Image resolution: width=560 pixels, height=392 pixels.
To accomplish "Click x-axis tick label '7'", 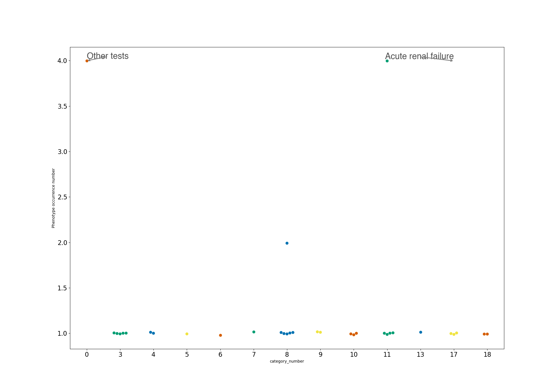I will pos(254,354).
